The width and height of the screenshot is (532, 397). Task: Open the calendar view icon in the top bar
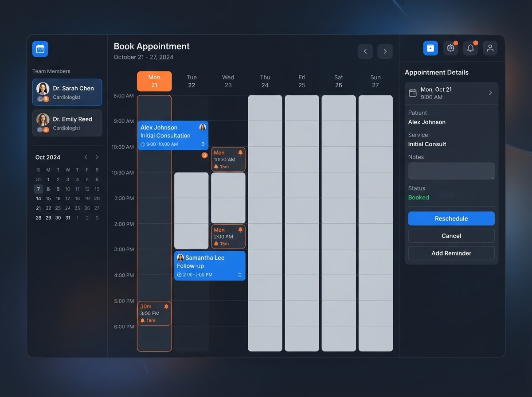tap(430, 48)
